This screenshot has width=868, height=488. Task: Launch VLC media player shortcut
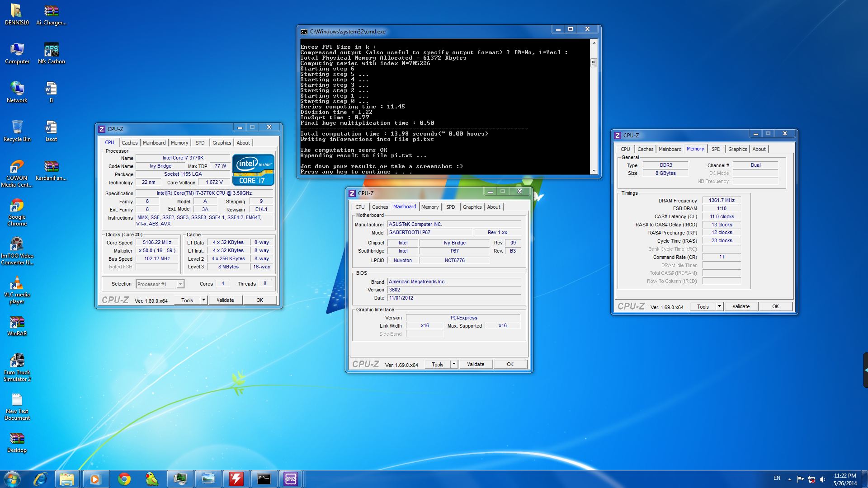[17, 290]
